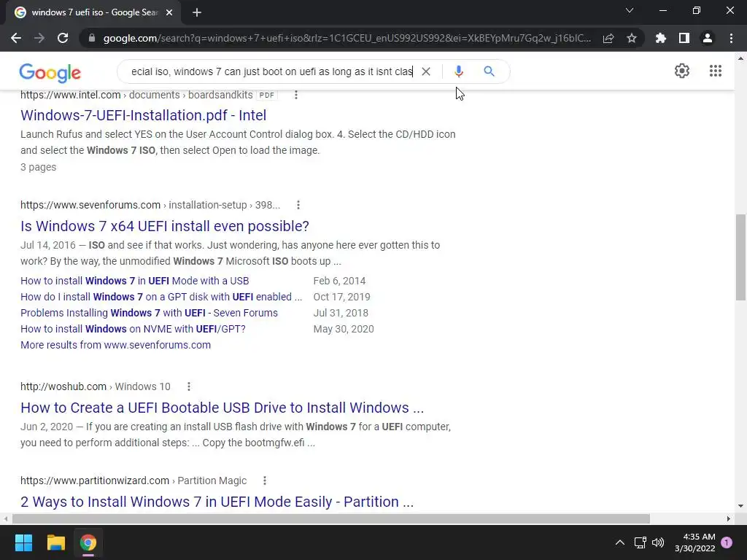747x560 pixels.
Task: Open '2 Ways to Install Windows 7 in UEFI Mode' result
Action: tap(217, 502)
